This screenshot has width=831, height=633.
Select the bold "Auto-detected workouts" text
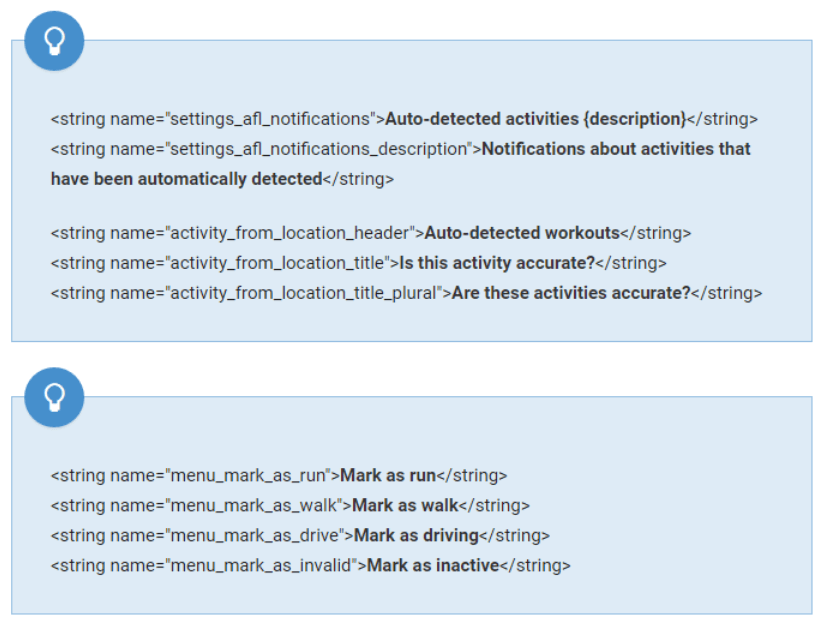(522, 233)
